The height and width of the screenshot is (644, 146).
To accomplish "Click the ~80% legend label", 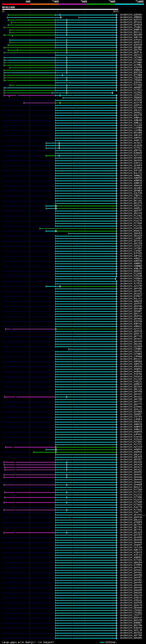I will pyautogui.click(x=112, y=2).
